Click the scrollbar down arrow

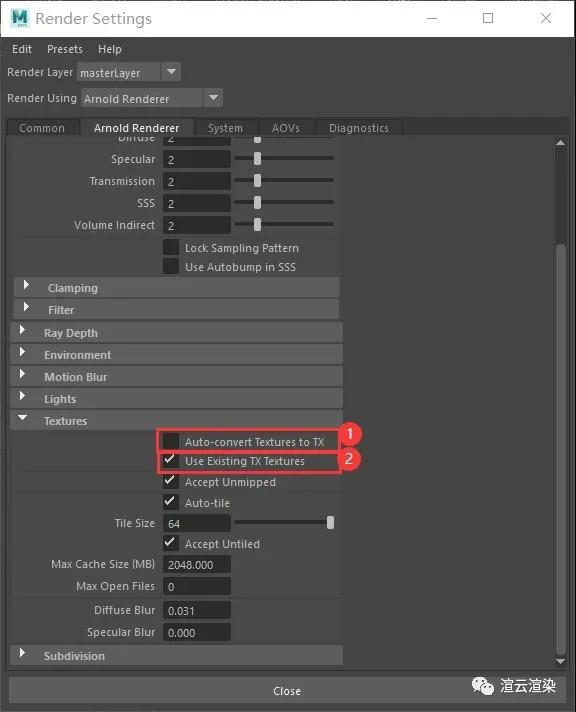[561, 661]
